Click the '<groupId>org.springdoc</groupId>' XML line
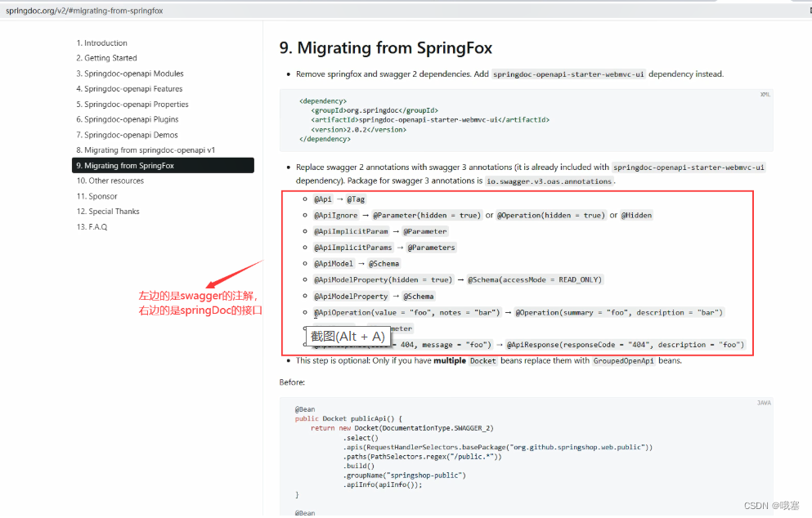The image size is (812, 518). tap(375, 110)
